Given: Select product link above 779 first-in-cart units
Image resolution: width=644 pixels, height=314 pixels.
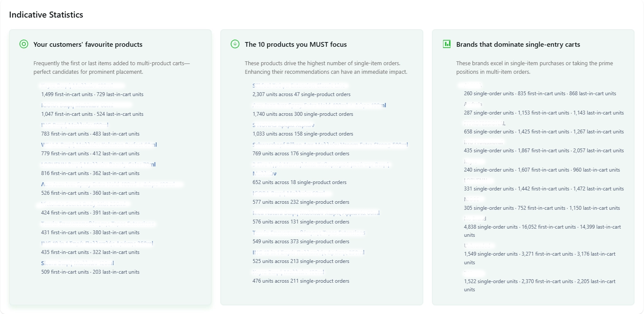Looking at the screenshot, I should (x=99, y=145).
